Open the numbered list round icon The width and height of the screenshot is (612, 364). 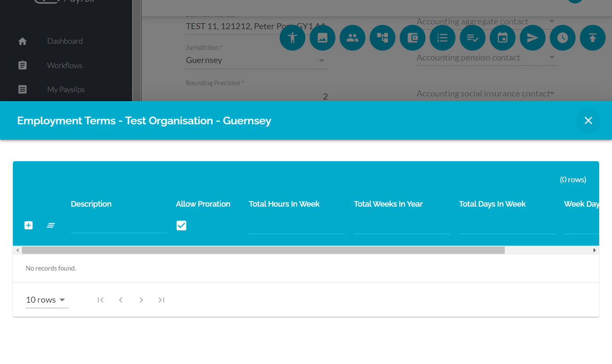(443, 38)
